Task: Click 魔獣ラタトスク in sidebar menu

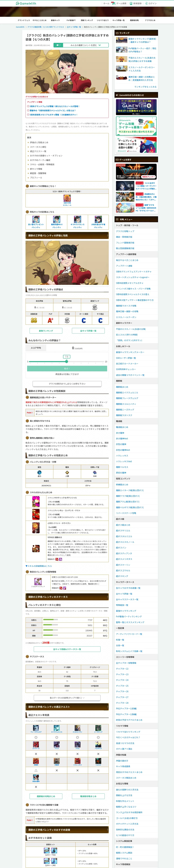Action: 124,415
